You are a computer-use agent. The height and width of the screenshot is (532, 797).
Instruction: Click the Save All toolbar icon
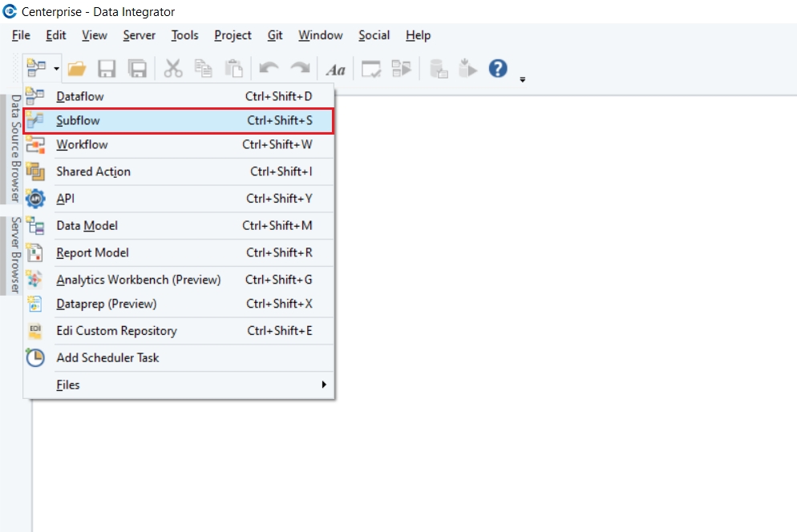click(x=137, y=69)
